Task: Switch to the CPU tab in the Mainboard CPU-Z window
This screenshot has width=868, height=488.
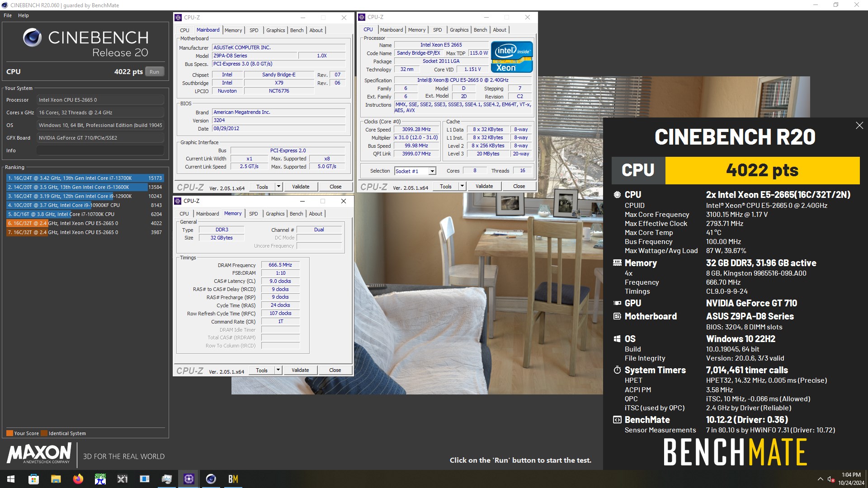Action: pyautogui.click(x=184, y=30)
